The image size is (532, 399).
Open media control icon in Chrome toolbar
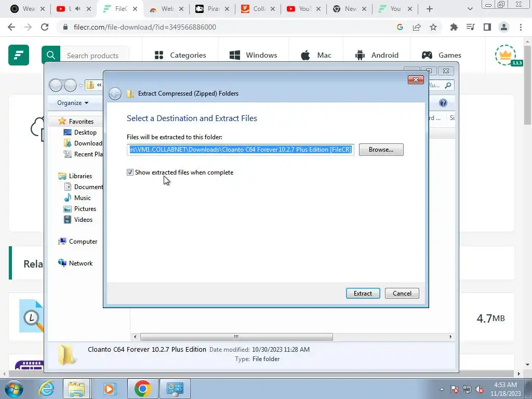point(471,27)
